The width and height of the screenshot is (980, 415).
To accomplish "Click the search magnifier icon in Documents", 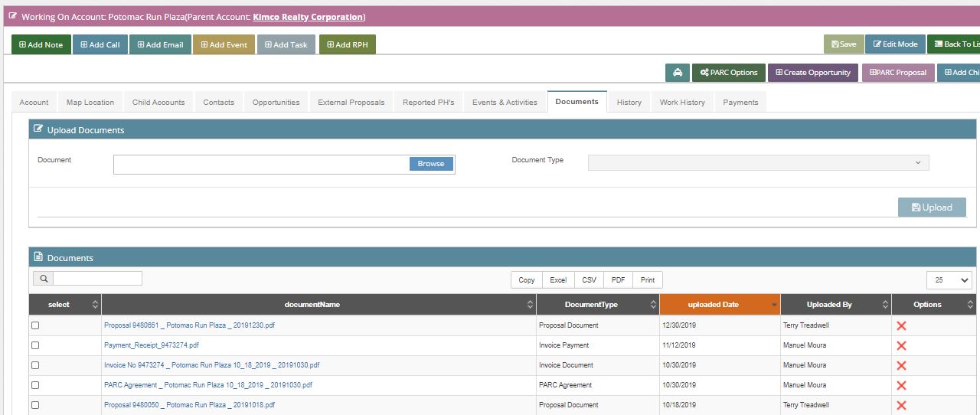I will click(44, 279).
